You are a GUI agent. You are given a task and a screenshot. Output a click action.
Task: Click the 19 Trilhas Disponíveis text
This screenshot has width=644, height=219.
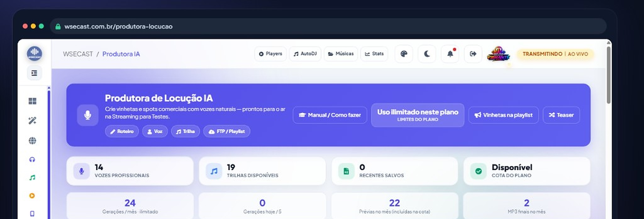point(253,171)
